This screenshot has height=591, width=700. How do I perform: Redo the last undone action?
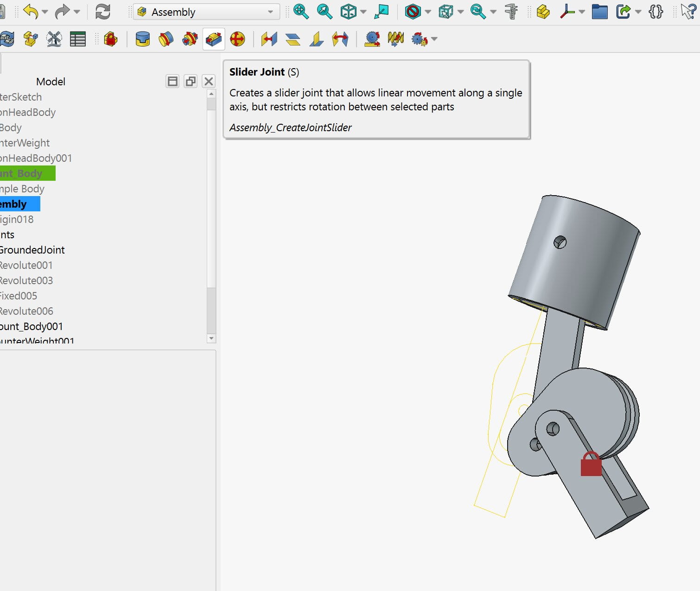[x=62, y=12]
